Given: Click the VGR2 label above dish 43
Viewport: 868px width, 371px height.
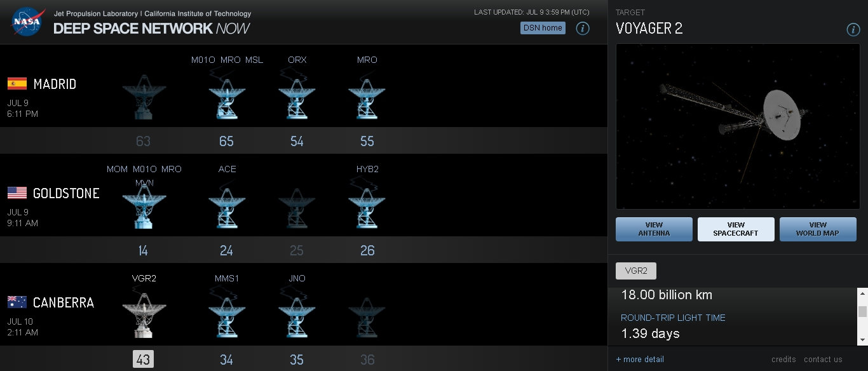Looking at the screenshot, I should (x=144, y=278).
